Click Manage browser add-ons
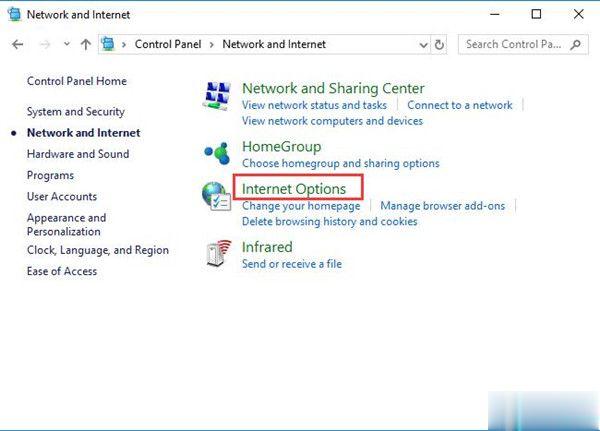Image resolution: width=600 pixels, height=431 pixels. coord(442,206)
